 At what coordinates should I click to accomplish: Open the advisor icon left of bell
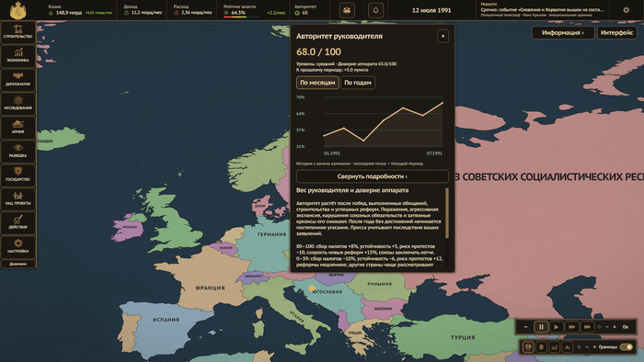pyautogui.click(x=347, y=10)
